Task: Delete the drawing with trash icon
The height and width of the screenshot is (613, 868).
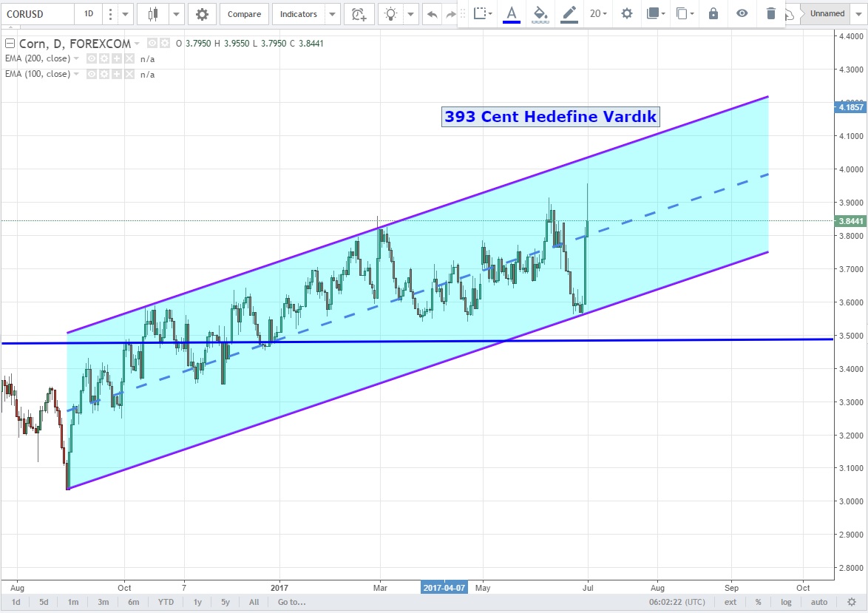Action: pos(771,13)
